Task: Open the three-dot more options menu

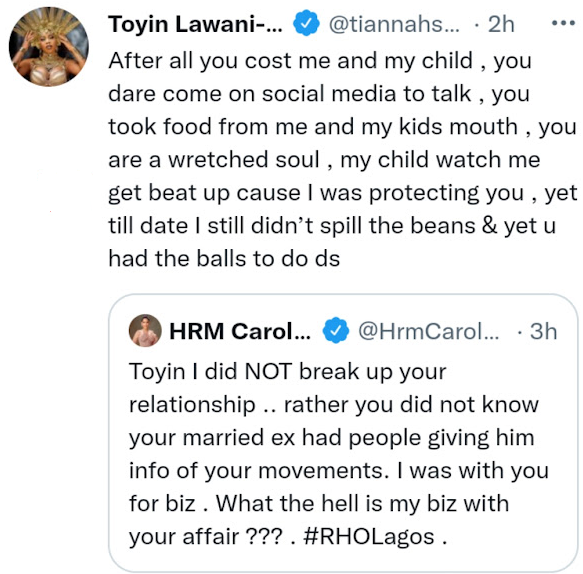Action: point(563,23)
